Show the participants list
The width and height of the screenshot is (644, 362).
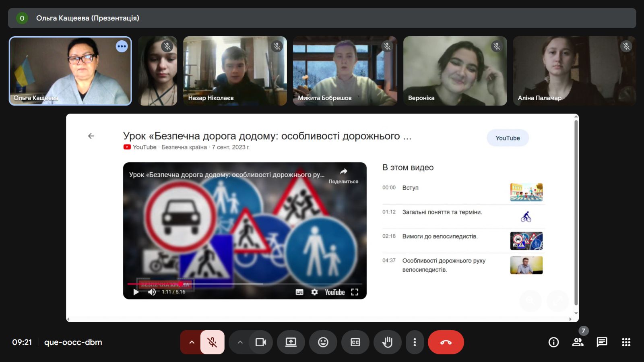(578, 342)
